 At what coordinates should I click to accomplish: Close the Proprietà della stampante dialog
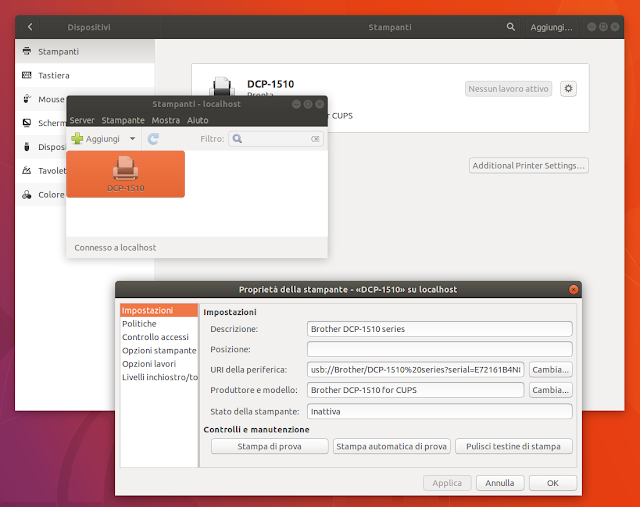tap(573, 289)
